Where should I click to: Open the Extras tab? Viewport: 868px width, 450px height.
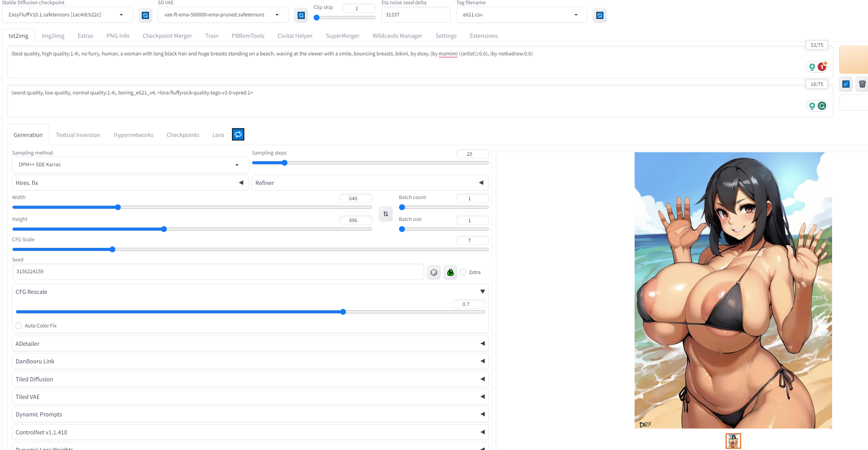[85, 36]
